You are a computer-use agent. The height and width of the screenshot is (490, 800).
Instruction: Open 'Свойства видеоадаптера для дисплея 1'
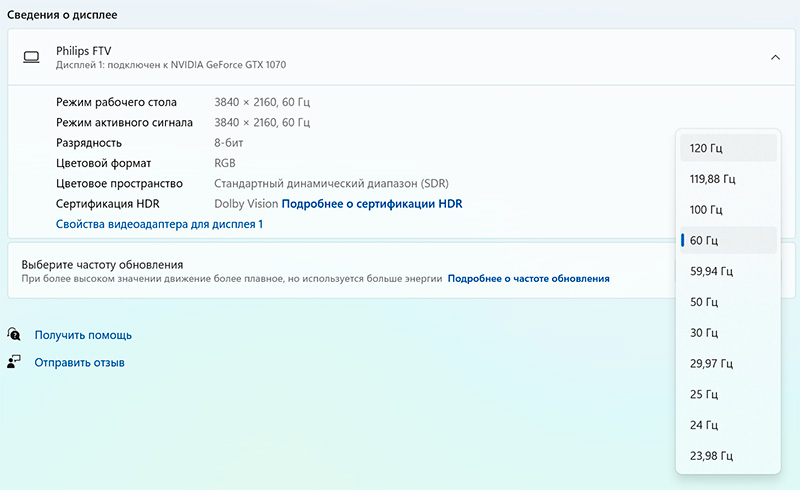click(160, 224)
